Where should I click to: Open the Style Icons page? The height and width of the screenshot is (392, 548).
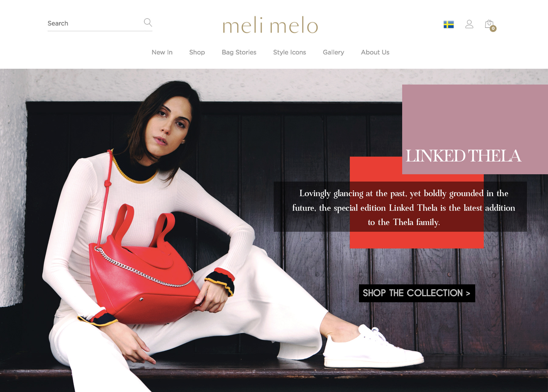coord(290,52)
